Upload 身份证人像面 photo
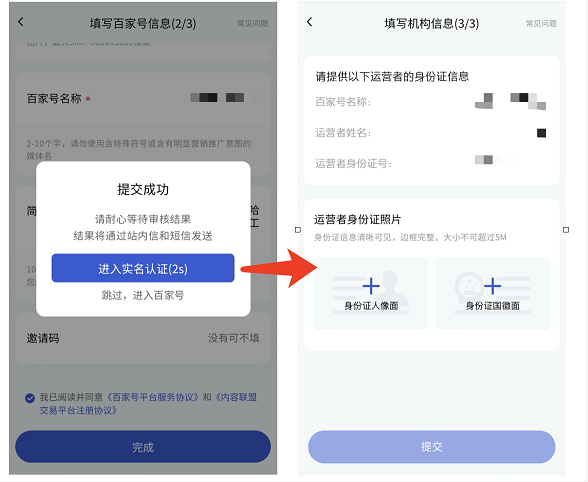This screenshot has height=482, width=588. pos(371,294)
